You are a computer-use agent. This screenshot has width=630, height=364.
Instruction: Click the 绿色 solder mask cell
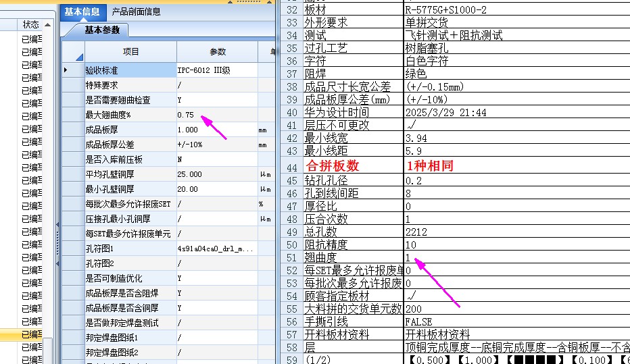pos(516,74)
